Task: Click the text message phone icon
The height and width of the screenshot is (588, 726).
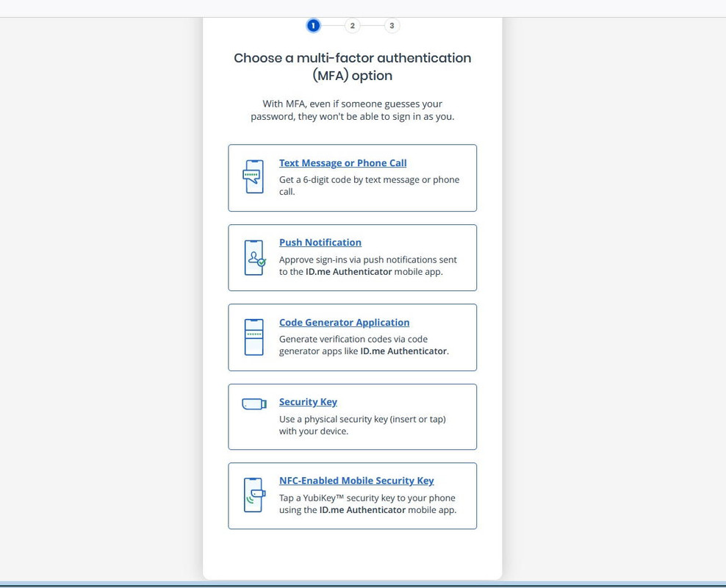Action: point(253,176)
